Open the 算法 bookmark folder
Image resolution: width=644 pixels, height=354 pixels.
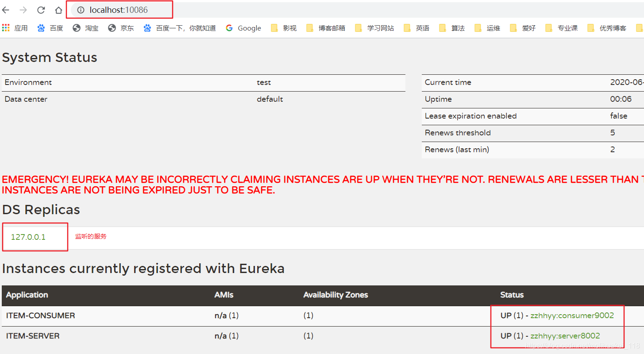[452, 28]
